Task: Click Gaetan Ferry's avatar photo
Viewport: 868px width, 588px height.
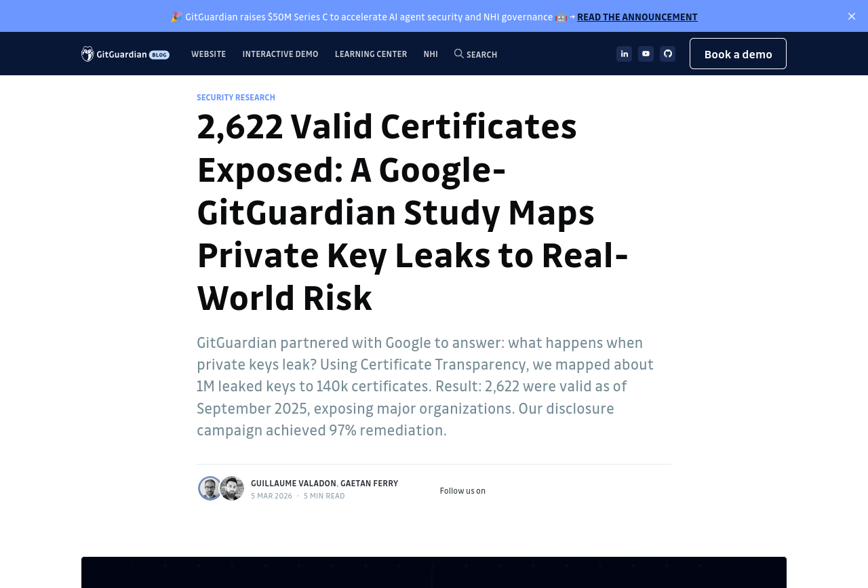Action: coord(233,488)
